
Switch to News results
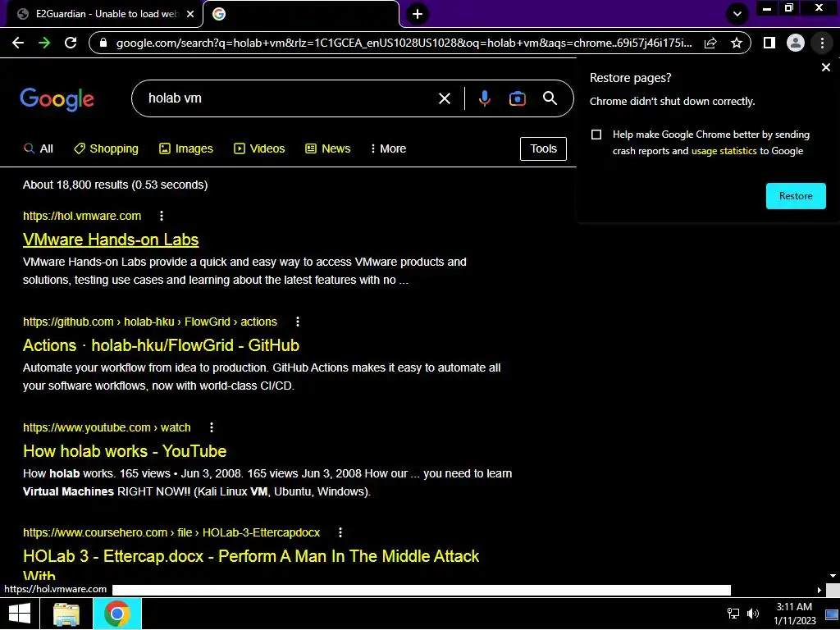(328, 149)
